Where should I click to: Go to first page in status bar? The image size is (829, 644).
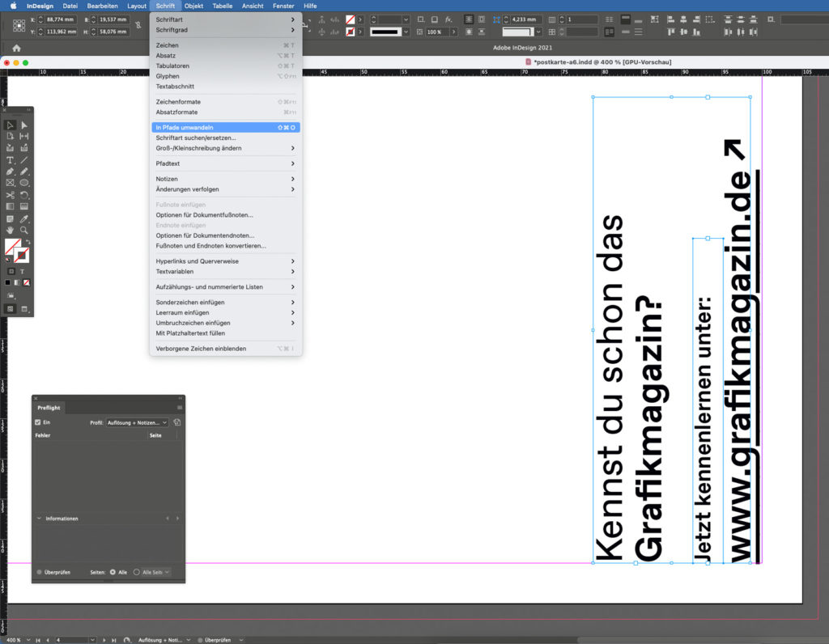pyautogui.click(x=38, y=640)
